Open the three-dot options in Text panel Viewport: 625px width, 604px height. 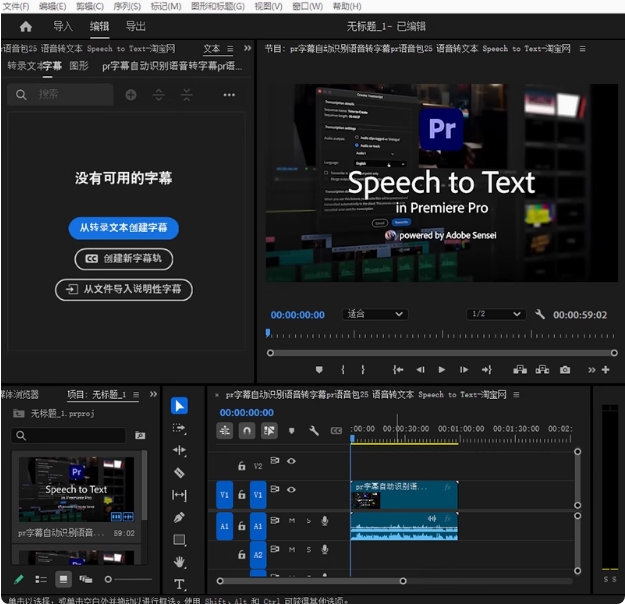[x=229, y=95]
